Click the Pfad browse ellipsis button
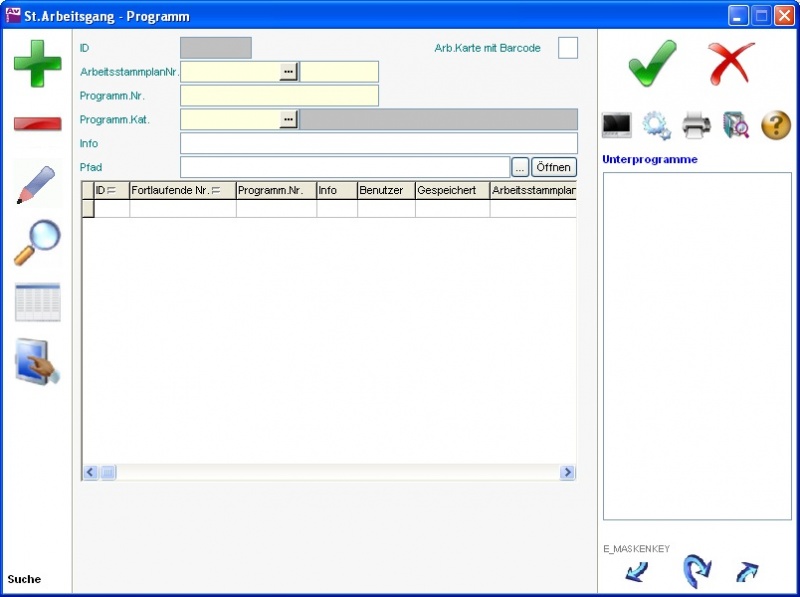This screenshot has height=597, width=800. click(x=520, y=167)
